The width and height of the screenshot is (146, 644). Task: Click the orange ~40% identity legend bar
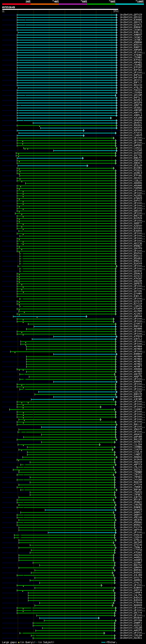(45, 4)
